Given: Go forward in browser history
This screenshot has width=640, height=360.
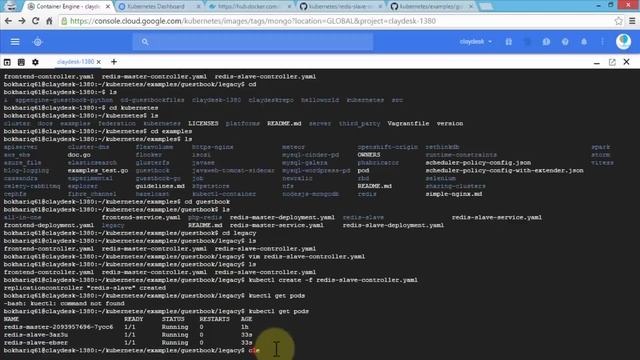Looking at the screenshot, I should [x=22, y=21].
